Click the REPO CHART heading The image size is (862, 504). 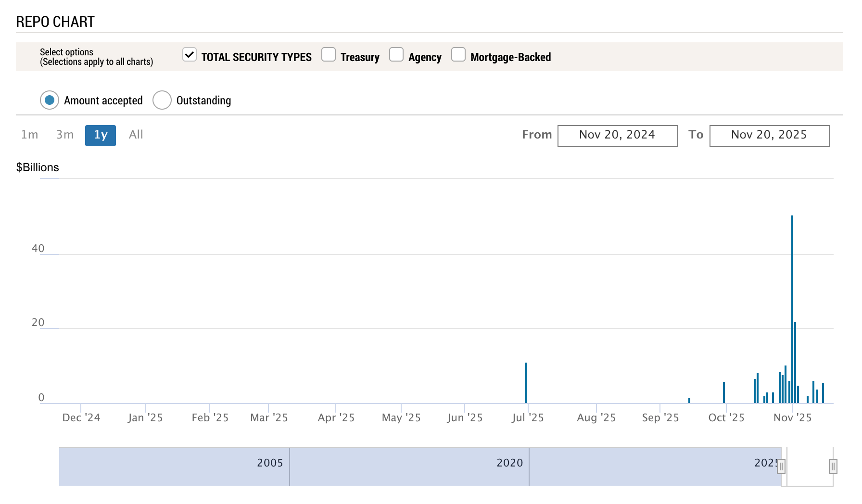point(55,22)
